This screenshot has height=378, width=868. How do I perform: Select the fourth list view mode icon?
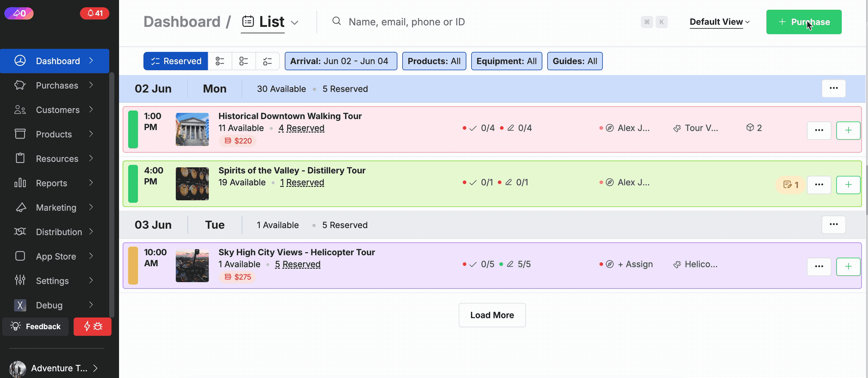268,61
